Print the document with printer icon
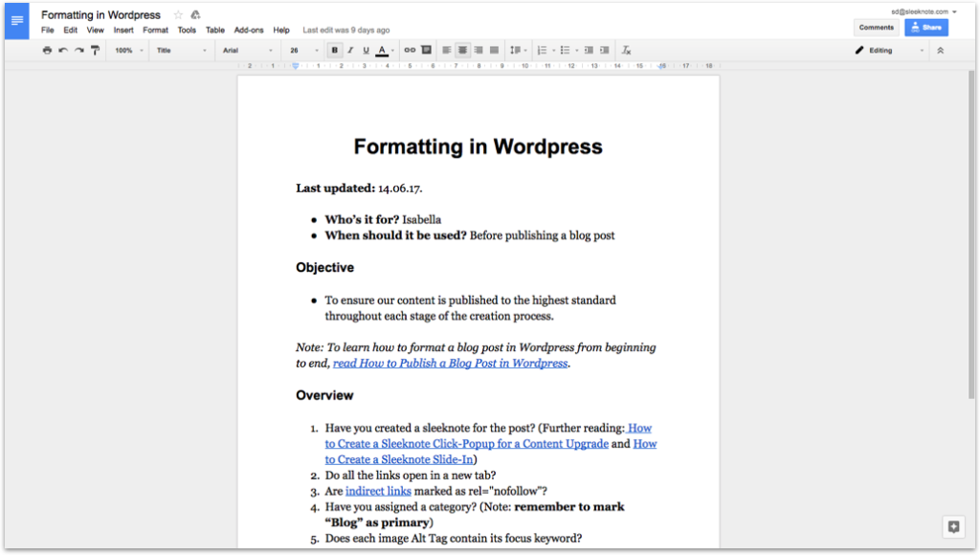The width and height of the screenshot is (980, 555). point(47,50)
